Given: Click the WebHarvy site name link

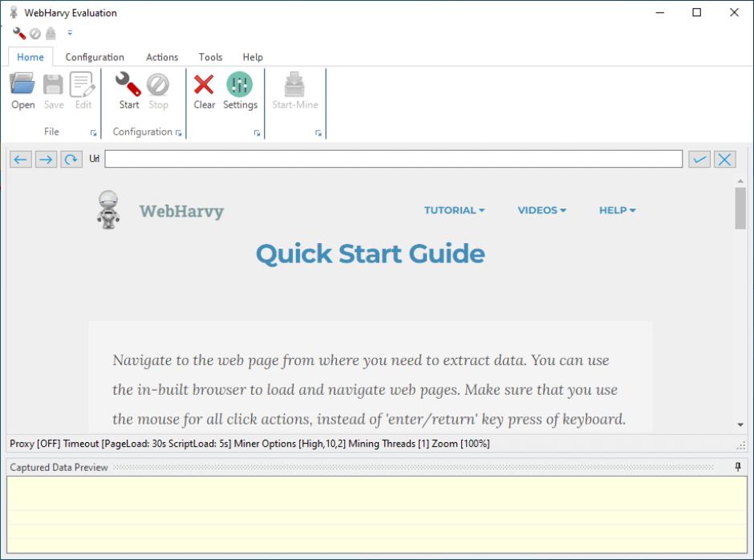Looking at the screenshot, I should (182, 211).
